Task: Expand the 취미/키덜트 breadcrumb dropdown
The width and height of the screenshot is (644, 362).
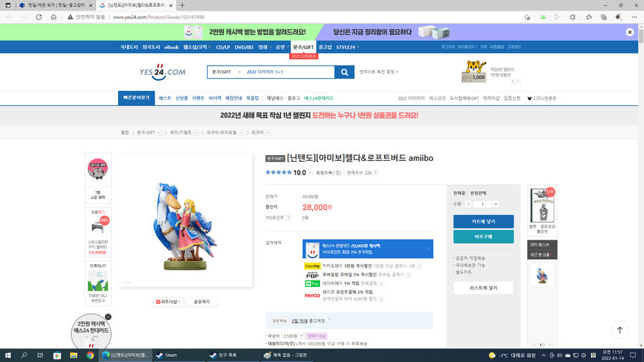Action: (x=196, y=132)
